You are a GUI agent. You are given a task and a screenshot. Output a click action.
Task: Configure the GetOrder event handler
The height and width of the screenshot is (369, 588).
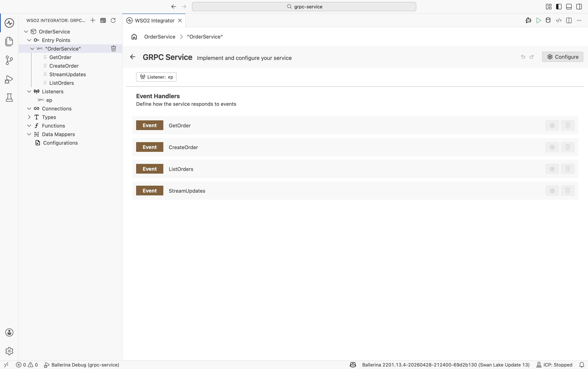[x=552, y=125]
